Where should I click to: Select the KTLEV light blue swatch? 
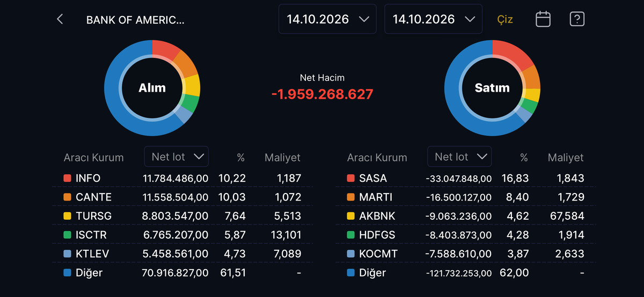tap(67, 254)
